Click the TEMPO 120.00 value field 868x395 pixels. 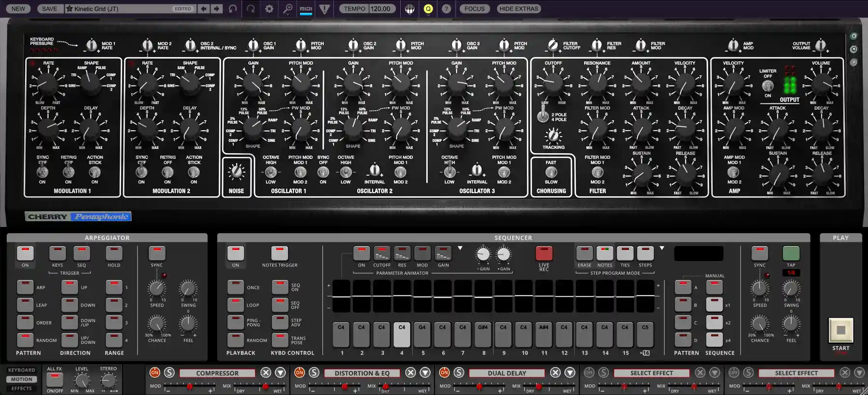point(381,9)
